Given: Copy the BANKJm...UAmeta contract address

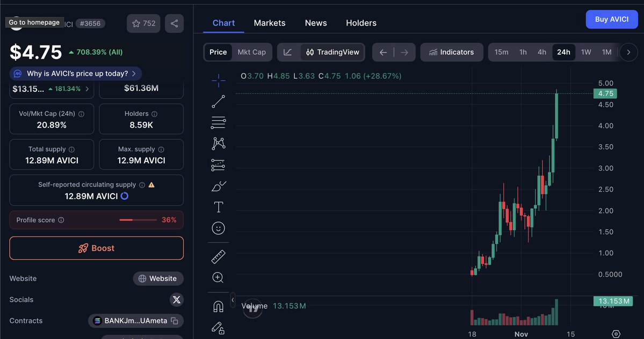Looking at the screenshot, I should 175,321.
